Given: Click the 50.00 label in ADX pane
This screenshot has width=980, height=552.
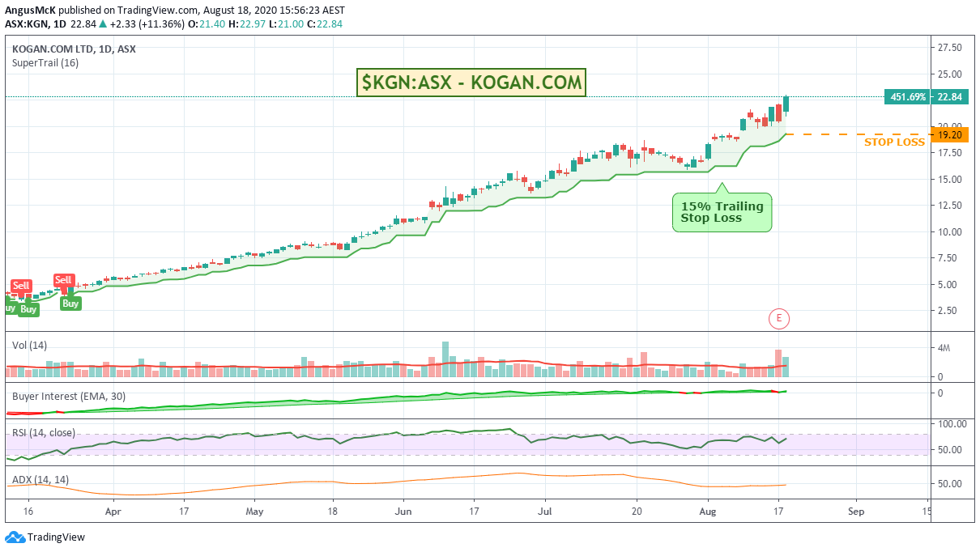Looking at the screenshot, I should click(x=950, y=484).
